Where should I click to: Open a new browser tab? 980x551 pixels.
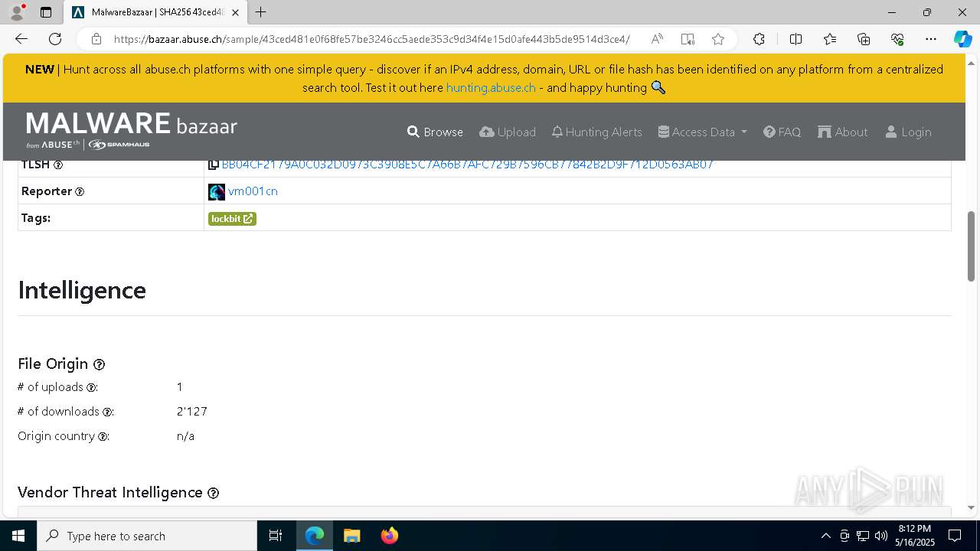(x=261, y=12)
